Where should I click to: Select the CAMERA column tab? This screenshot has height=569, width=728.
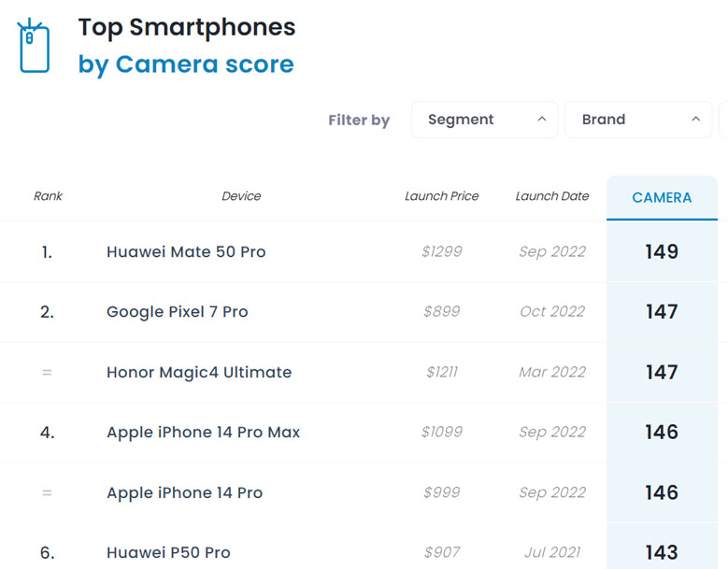pos(662,198)
